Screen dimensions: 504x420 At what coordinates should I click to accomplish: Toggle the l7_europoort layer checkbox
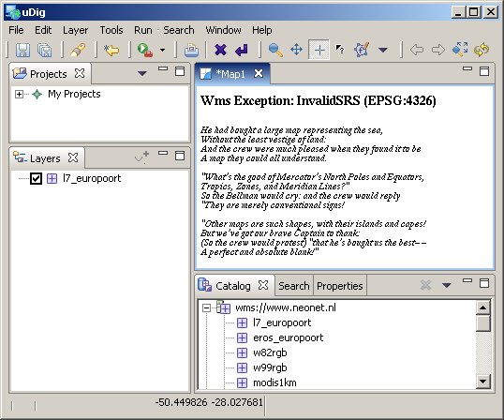[x=36, y=178]
